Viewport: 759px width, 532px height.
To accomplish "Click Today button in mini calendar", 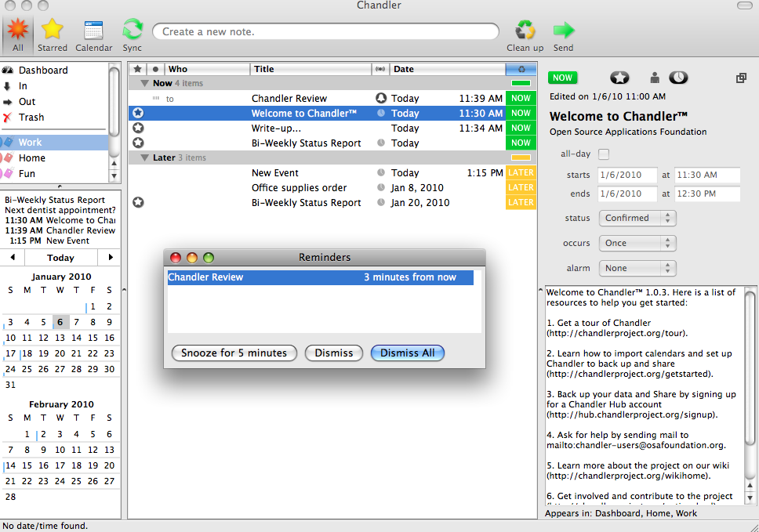I will [60, 257].
